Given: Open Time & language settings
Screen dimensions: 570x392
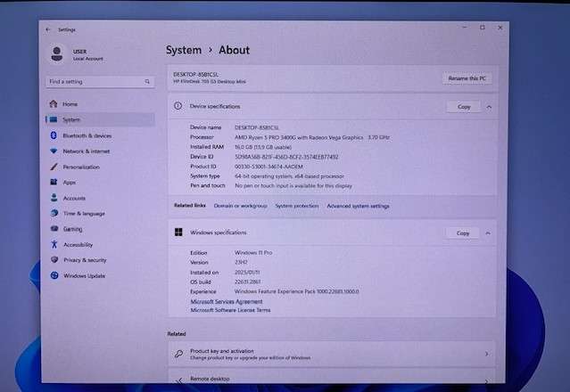Looking at the screenshot, I should (83, 214).
